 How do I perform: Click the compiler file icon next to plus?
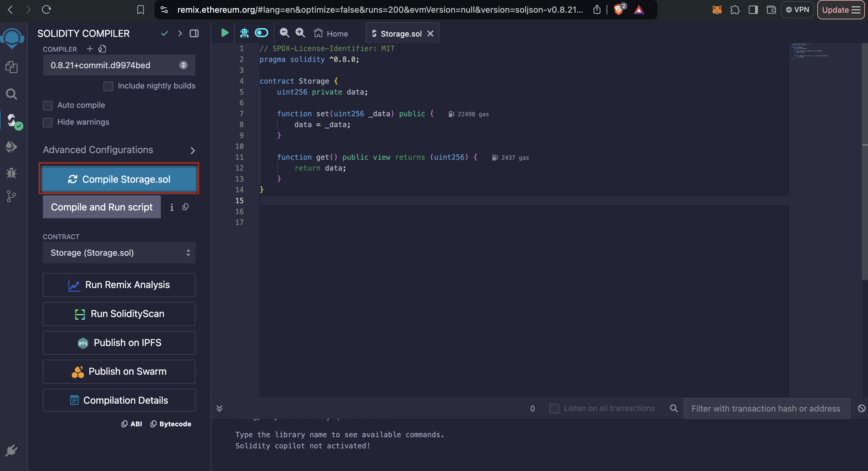coord(102,49)
